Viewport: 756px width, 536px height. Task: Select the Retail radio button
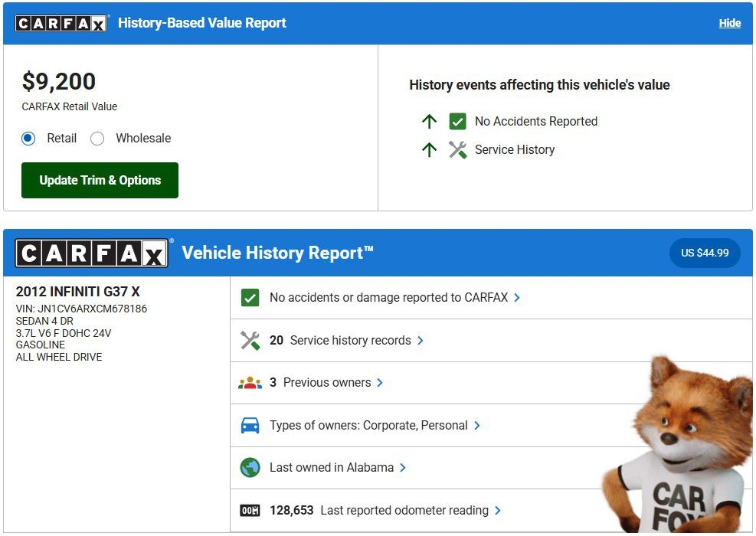click(28, 139)
